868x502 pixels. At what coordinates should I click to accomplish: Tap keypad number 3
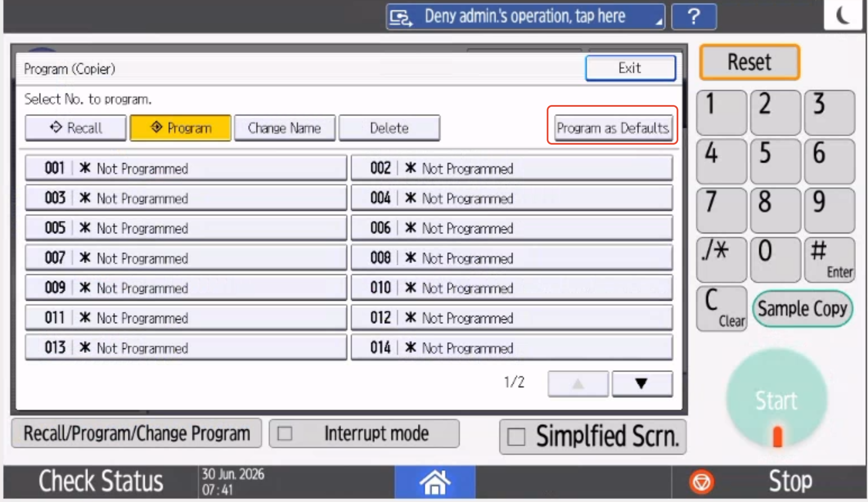(x=829, y=113)
